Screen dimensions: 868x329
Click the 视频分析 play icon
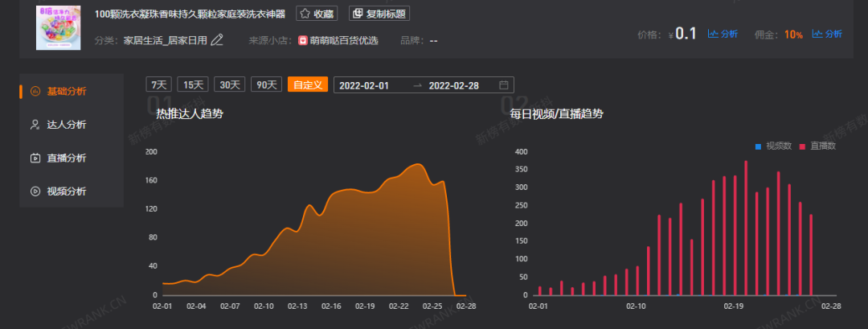[35, 191]
